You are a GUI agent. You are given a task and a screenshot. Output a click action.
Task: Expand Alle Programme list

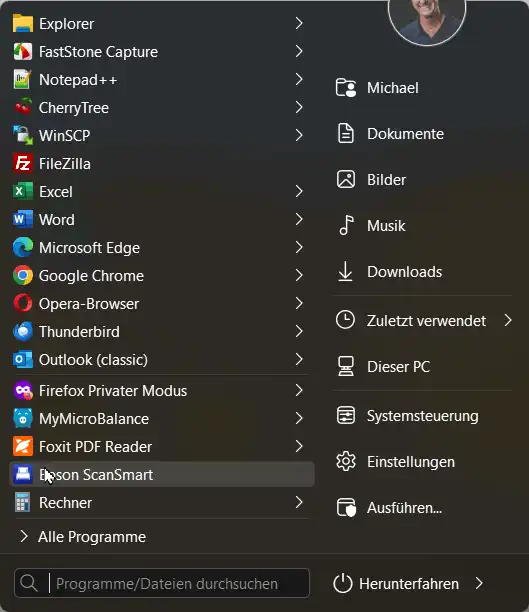(x=24, y=536)
